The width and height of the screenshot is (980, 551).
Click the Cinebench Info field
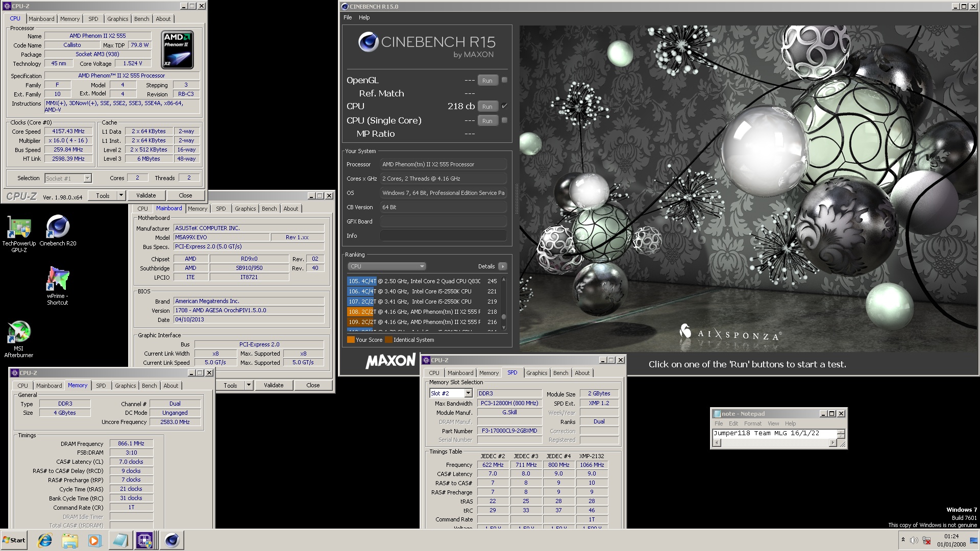443,236
